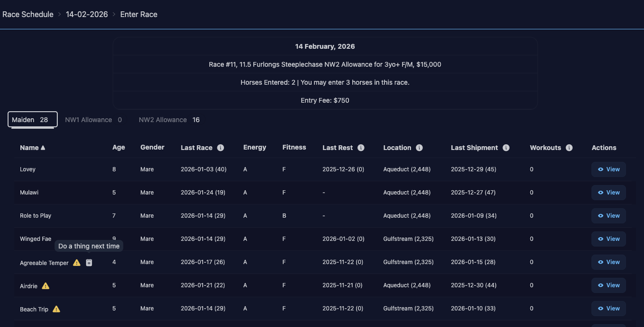
Task: Click the warning icon next to Airdrie
Action: [45, 286]
